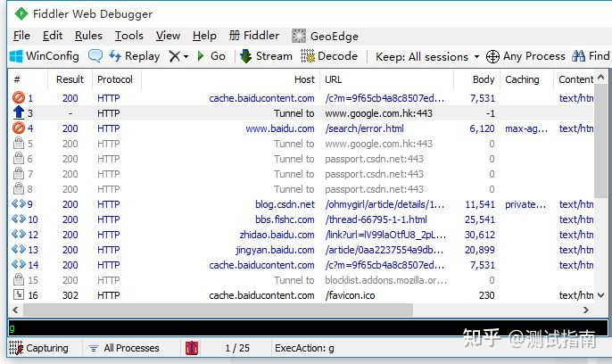The height and width of the screenshot is (364, 612).
Task: Click the /thread-66795-1-1.html URL cell
Action: 376,219
